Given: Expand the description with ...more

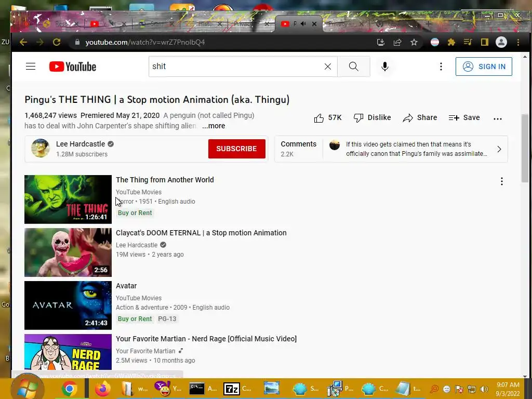Looking at the screenshot, I should pos(214,126).
